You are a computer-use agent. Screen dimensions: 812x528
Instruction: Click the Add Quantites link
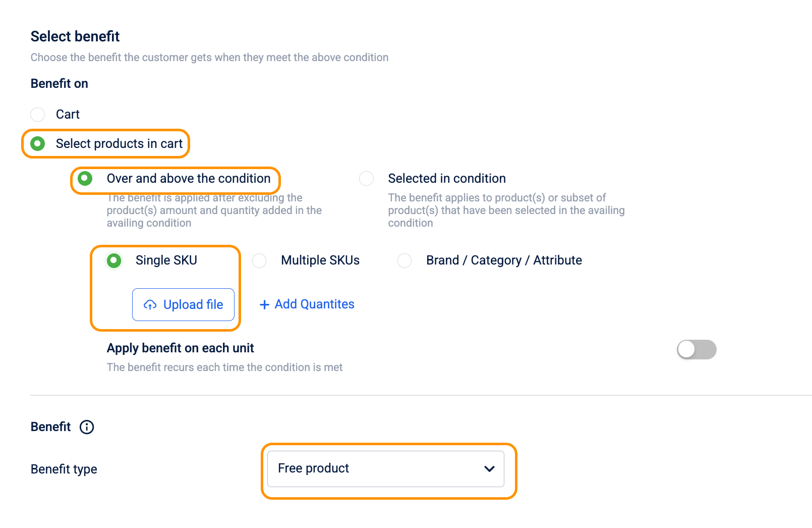(x=314, y=304)
